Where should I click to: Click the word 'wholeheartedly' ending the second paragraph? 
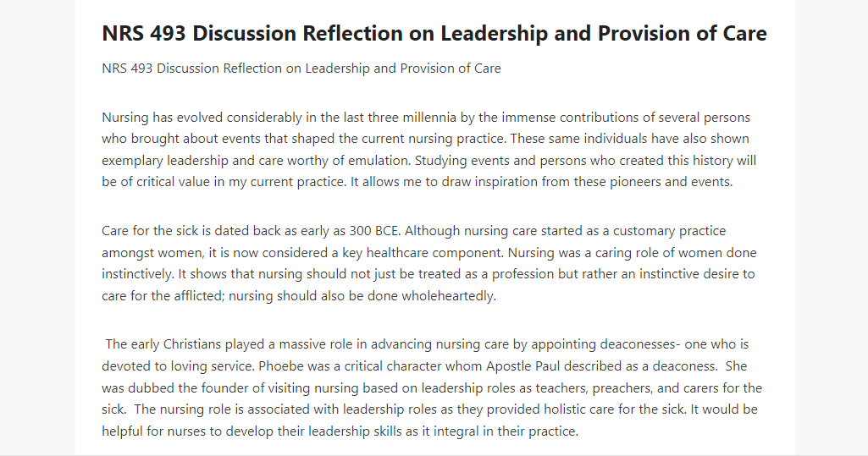click(447, 296)
